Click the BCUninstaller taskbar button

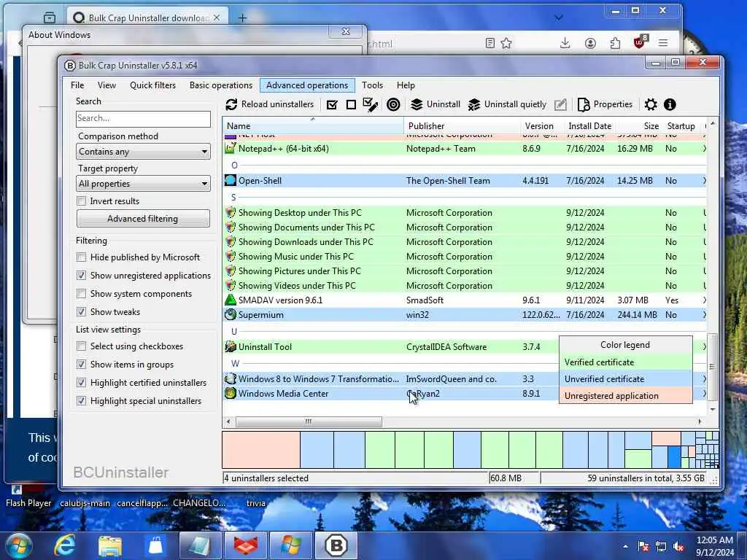[336, 545]
